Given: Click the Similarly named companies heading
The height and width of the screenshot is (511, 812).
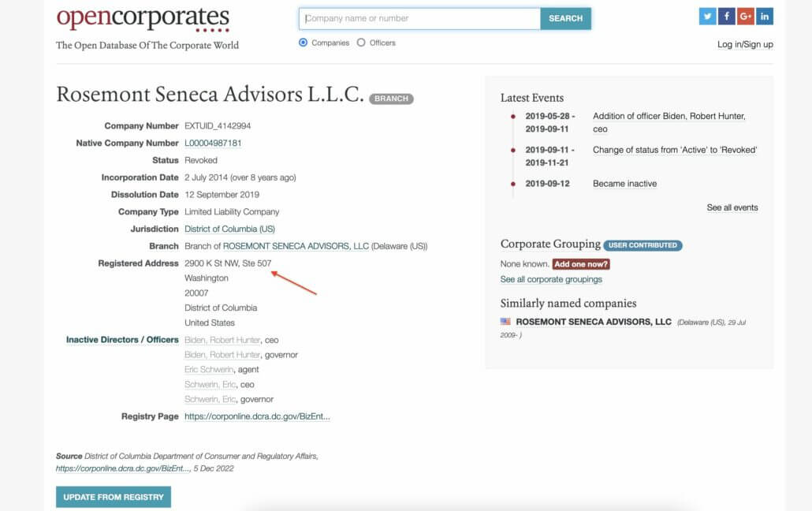Looking at the screenshot, I should tap(568, 303).
